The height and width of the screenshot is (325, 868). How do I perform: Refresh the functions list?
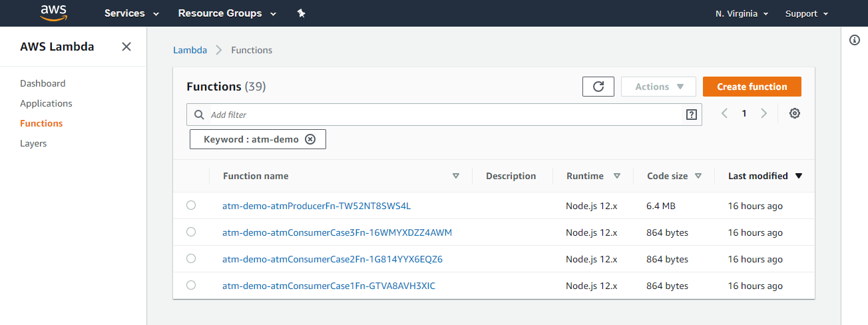pos(598,87)
